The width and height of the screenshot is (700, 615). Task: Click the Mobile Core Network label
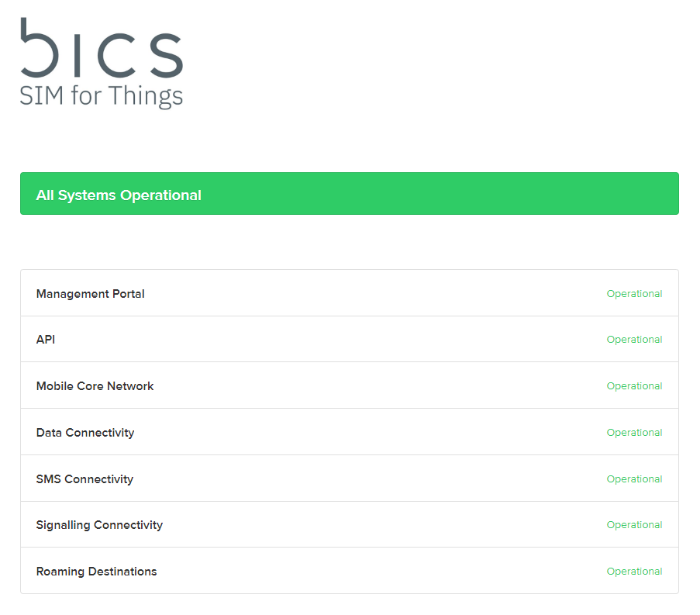[x=95, y=386]
